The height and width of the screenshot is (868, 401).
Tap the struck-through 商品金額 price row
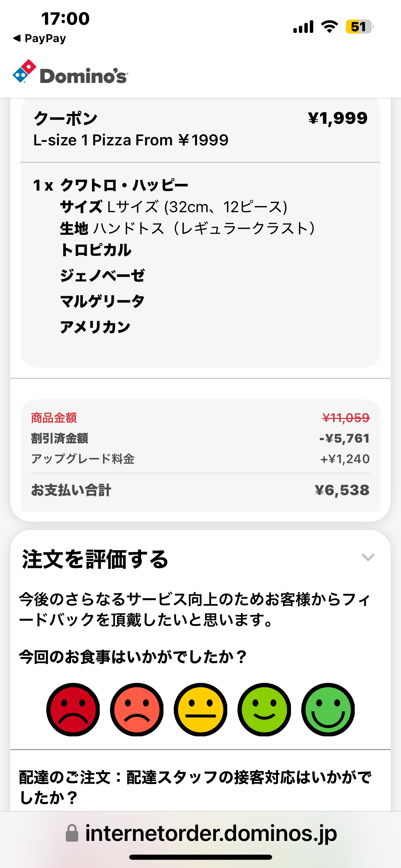[200, 418]
